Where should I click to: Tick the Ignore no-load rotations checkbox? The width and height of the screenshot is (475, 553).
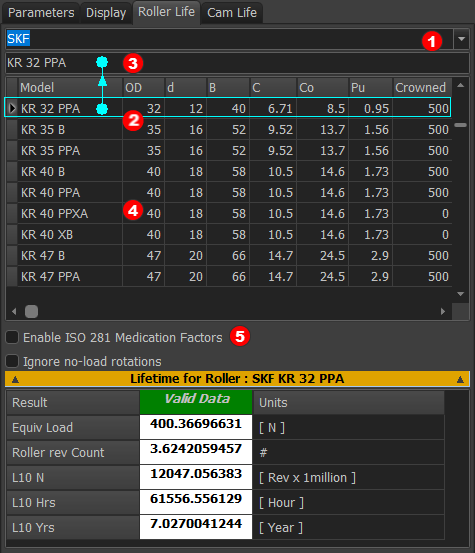coord(12,361)
